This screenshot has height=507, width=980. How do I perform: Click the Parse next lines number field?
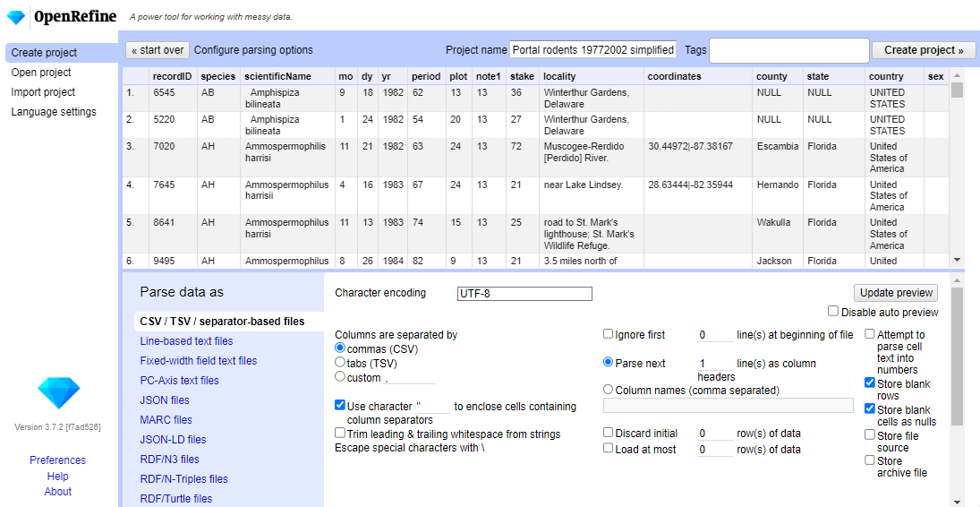click(x=715, y=364)
